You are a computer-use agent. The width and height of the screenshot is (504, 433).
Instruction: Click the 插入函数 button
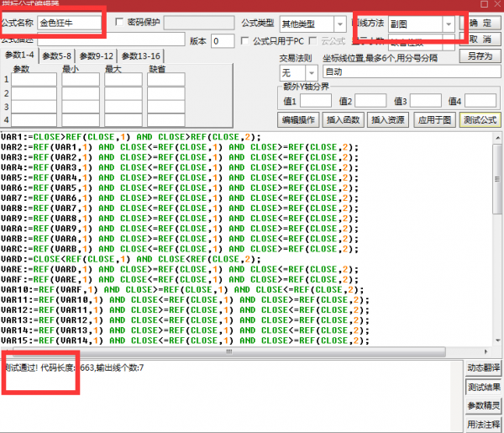pos(344,119)
